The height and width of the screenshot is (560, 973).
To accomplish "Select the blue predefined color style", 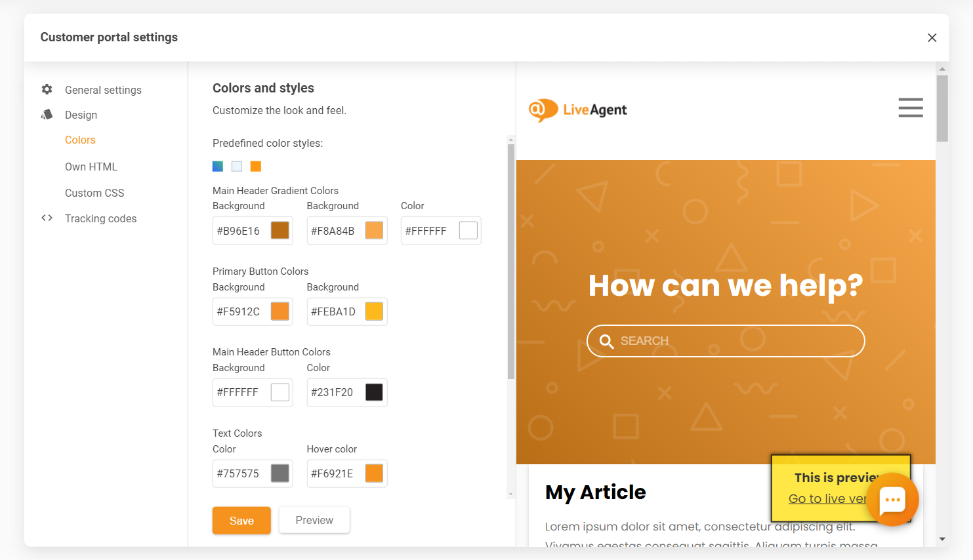I will click(x=218, y=167).
